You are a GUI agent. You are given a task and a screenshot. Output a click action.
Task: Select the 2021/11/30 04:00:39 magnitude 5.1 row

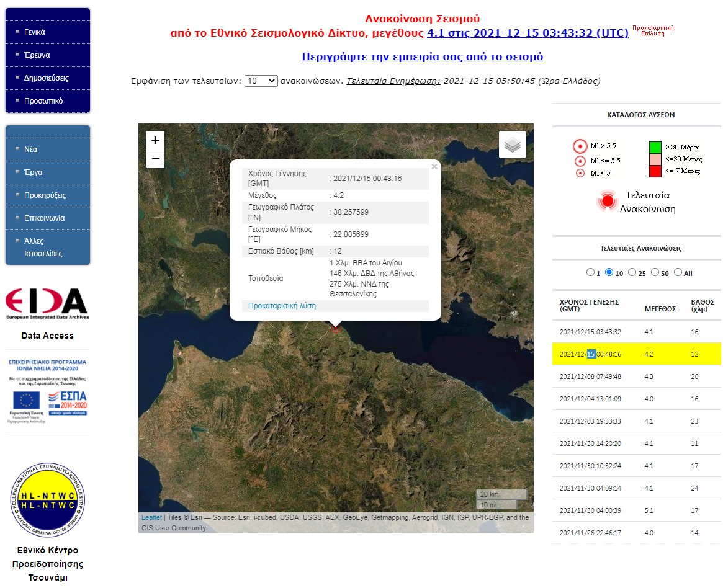635,510
